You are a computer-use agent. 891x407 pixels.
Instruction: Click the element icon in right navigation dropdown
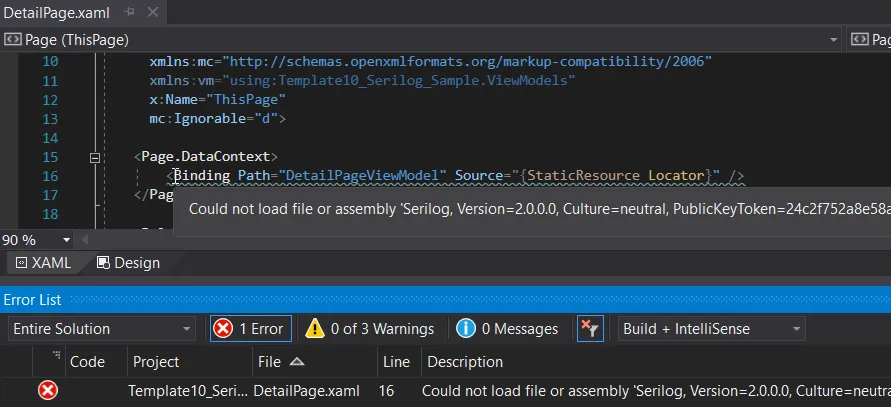click(860, 40)
